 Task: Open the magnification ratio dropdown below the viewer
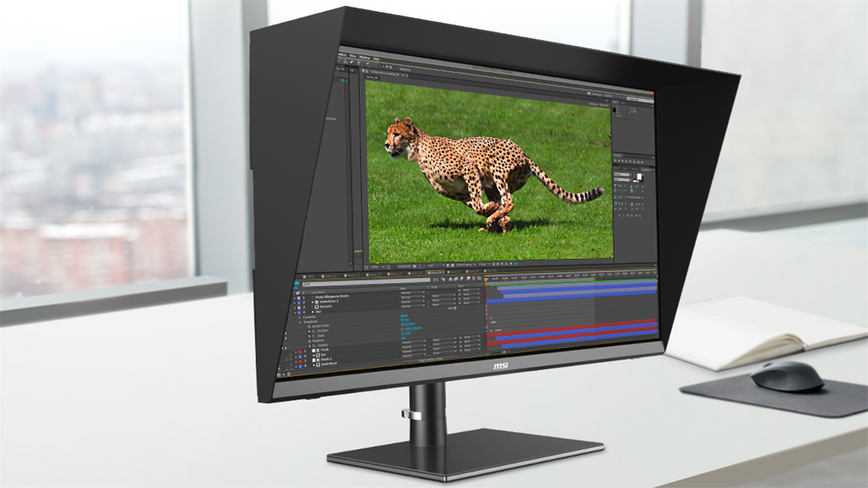point(377,267)
